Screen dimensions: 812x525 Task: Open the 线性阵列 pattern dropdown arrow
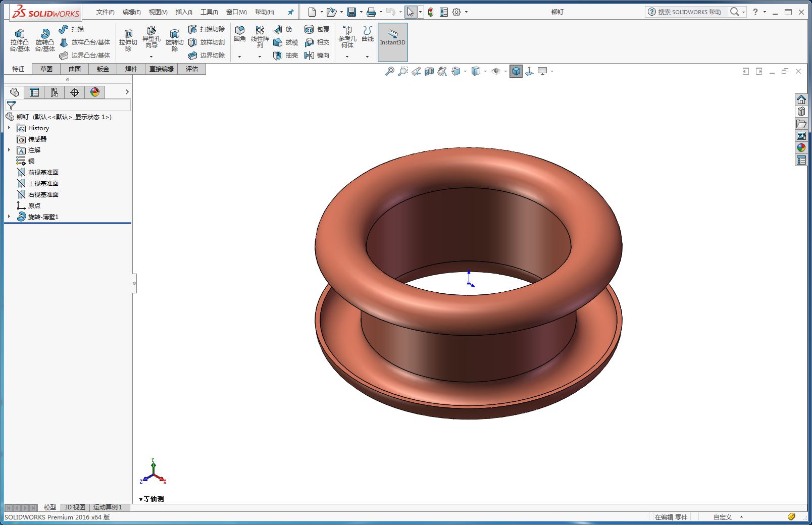[260, 57]
